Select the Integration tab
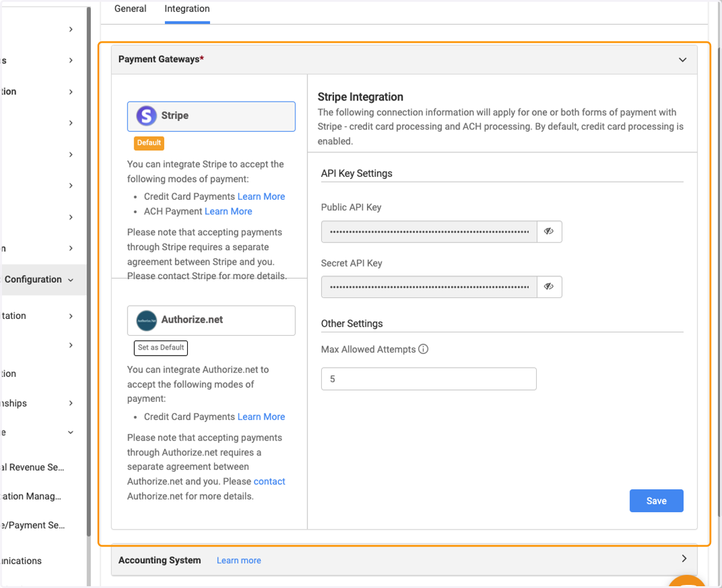Viewport: 722px width, 588px height. coord(187,9)
